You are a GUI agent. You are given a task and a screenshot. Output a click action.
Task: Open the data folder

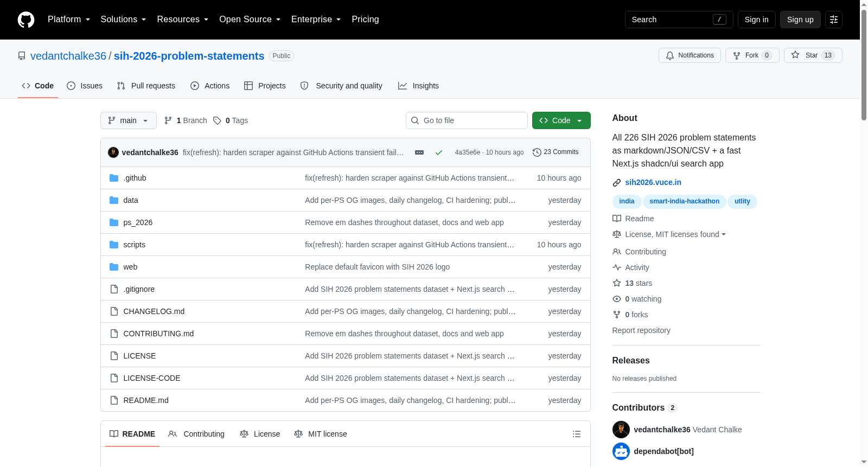point(131,200)
